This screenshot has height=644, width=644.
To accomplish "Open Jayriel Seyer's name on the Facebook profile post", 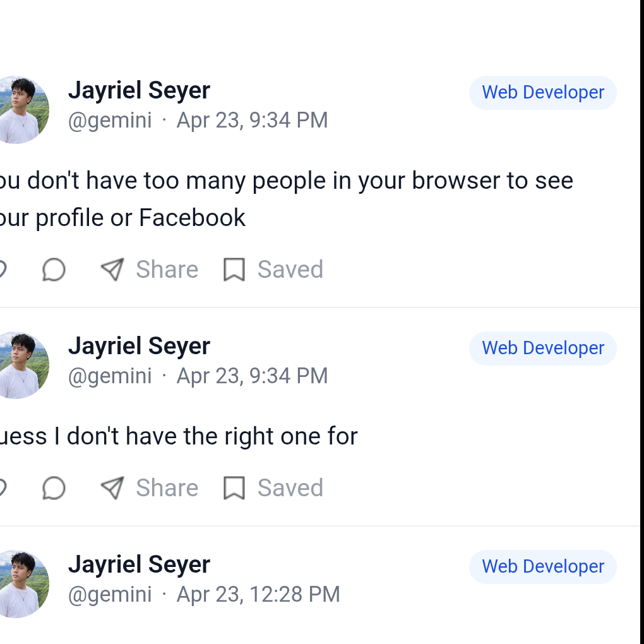I will click(139, 90).
